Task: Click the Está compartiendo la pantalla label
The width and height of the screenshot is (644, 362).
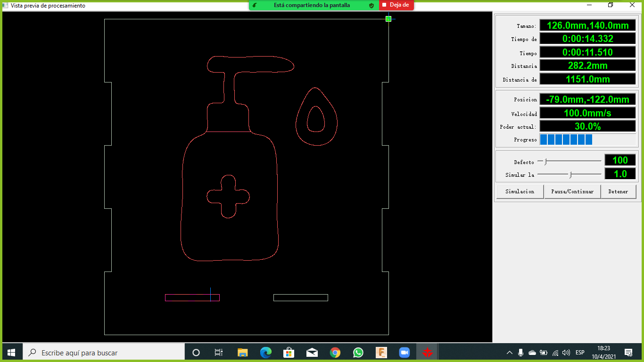Action: [312, 5]
